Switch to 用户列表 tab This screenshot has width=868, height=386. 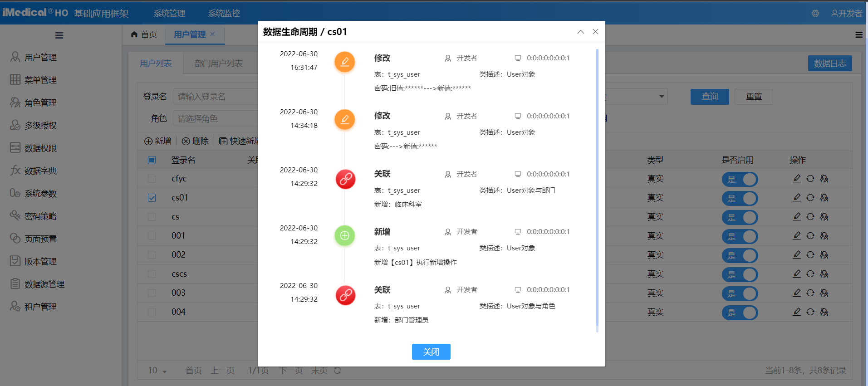click(x=156, y=64)
